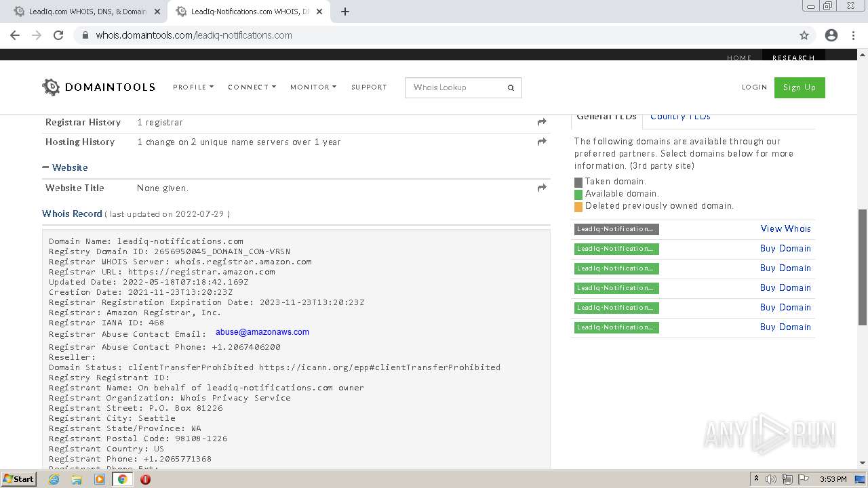The width and height of the screenshot is (868, 488).
Task: Switch to the Country TLDs tab
Action: (680, 118)
